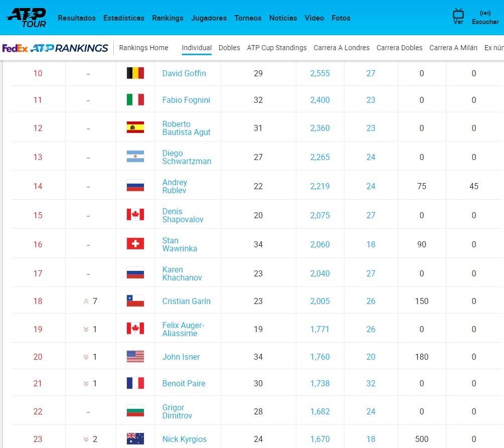Click the down arrow rank move for John Isner
This screenshot has width=504, height=448.
tap(86, 357)
